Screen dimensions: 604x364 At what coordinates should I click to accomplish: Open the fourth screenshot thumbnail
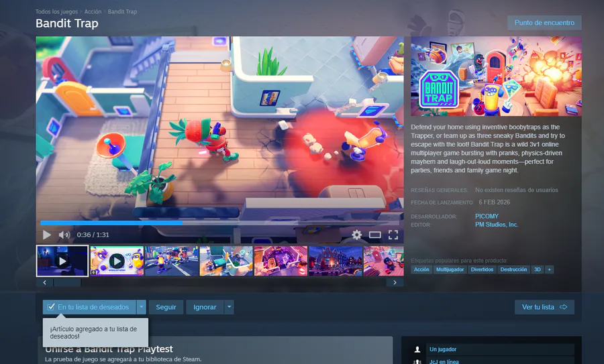click(x=226, y=261)
